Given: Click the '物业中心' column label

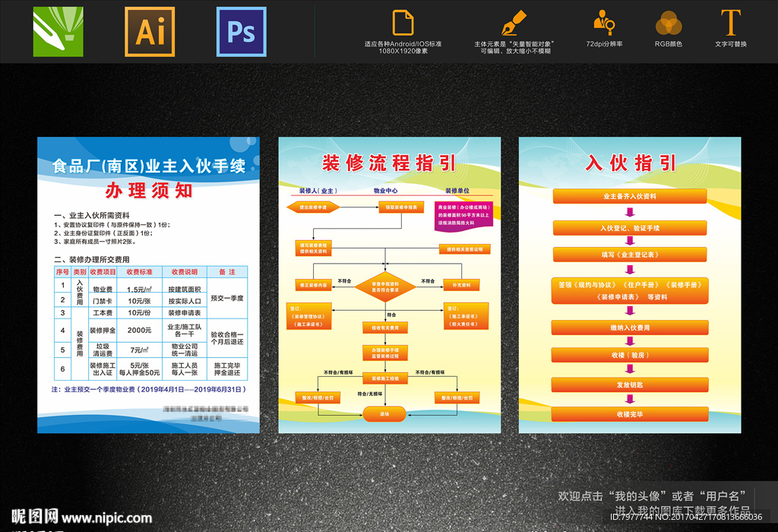Looking at the screenshot, I should (385, 191).
